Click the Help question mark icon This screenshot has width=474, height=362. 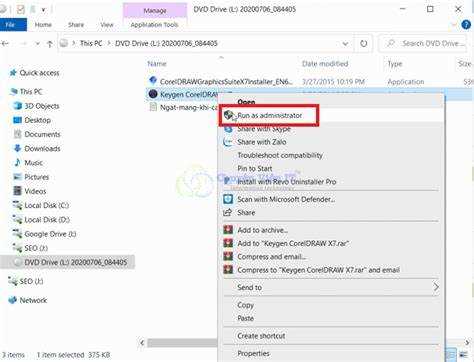(x=466, y=24)
